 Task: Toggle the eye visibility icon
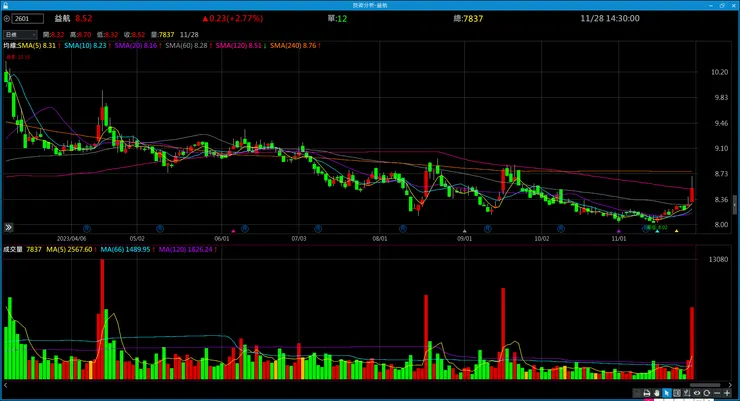pos(697,393)
